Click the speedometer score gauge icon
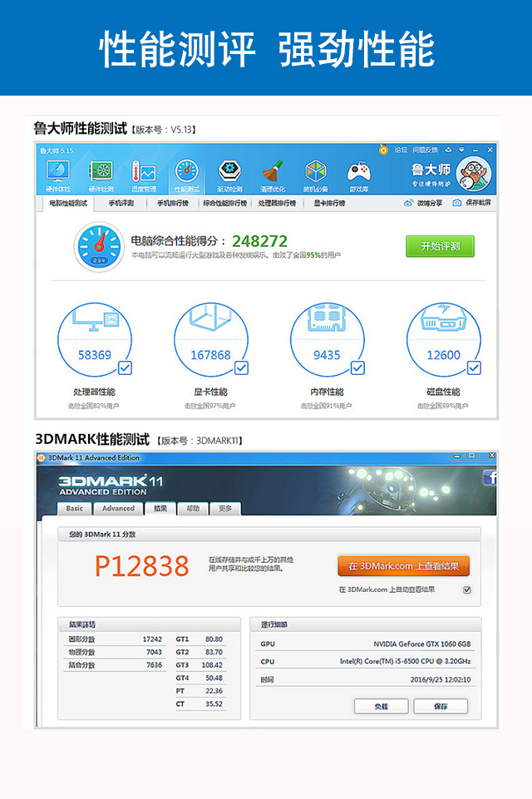 pyautogui.click(x=100, y=247)
